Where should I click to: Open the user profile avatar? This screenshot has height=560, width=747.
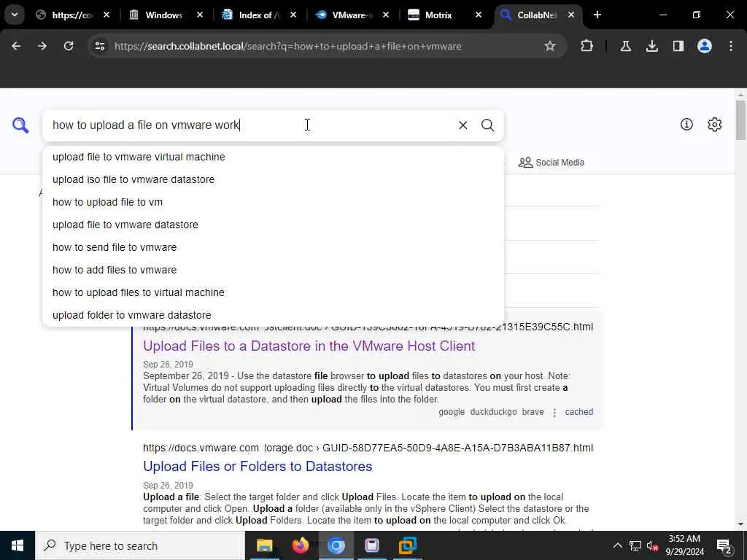pyautogui.click(x=704, y=46)
